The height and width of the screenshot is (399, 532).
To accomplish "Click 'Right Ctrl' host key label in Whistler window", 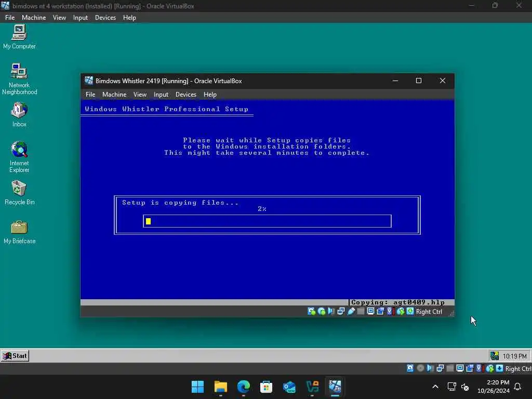I will click(x=429, y=312).
